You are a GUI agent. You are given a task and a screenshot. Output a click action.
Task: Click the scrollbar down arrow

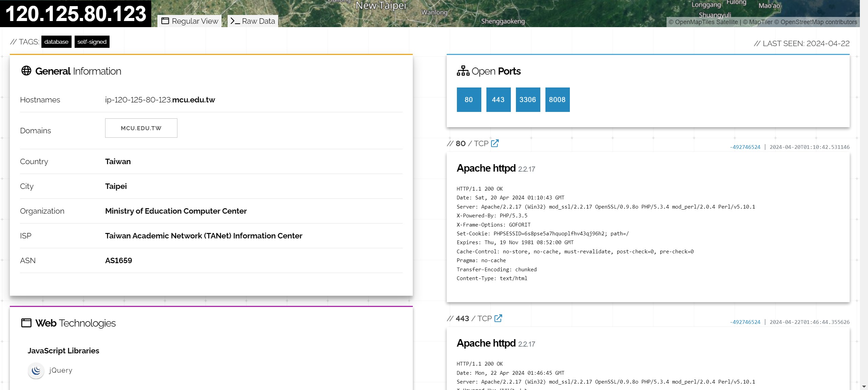click(864, 386)
